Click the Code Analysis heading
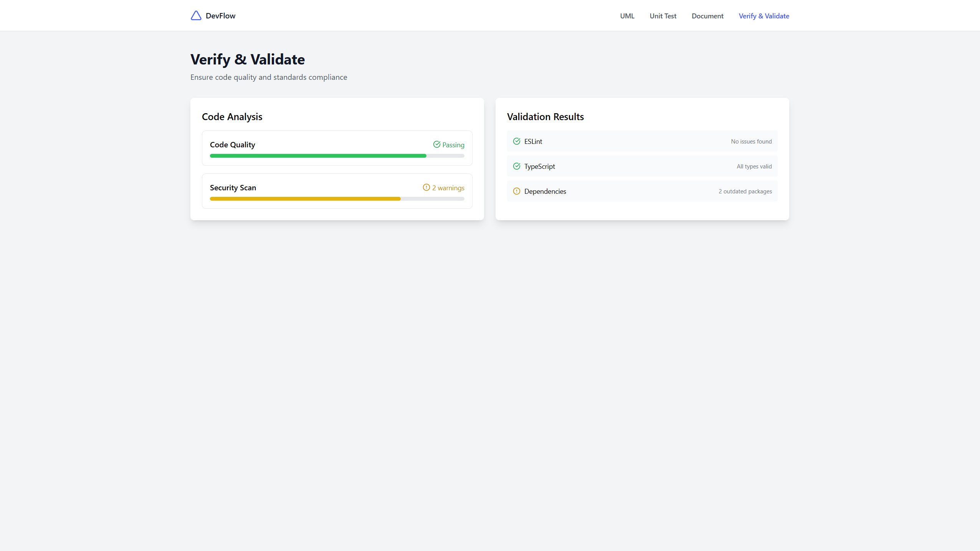 click(x=232, y=117)
